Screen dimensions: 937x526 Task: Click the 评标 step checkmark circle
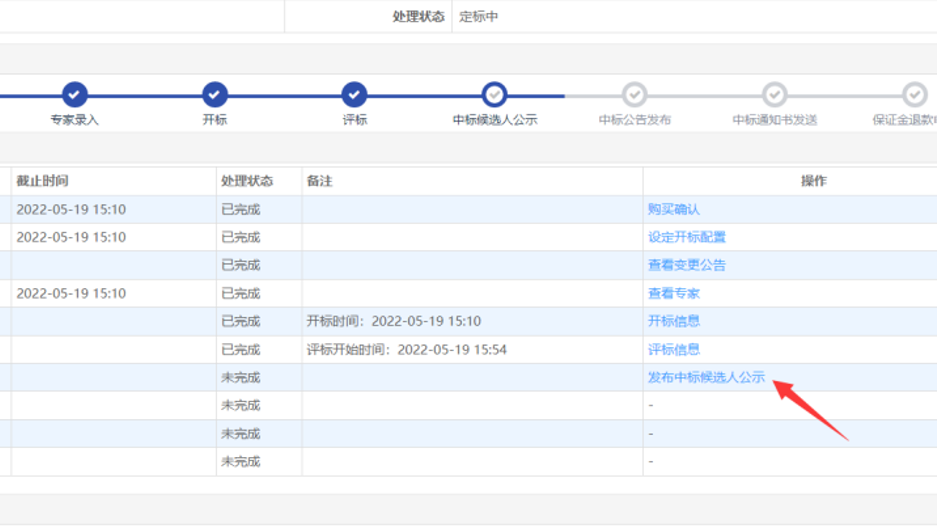point(355,94)
